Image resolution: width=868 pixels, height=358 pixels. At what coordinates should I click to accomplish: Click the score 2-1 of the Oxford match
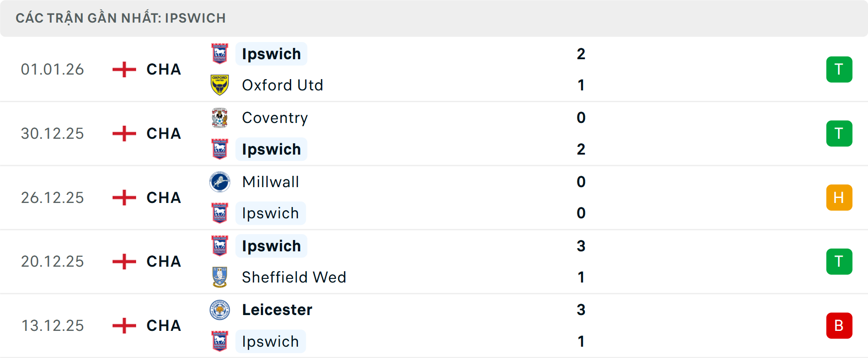(582, 69)
